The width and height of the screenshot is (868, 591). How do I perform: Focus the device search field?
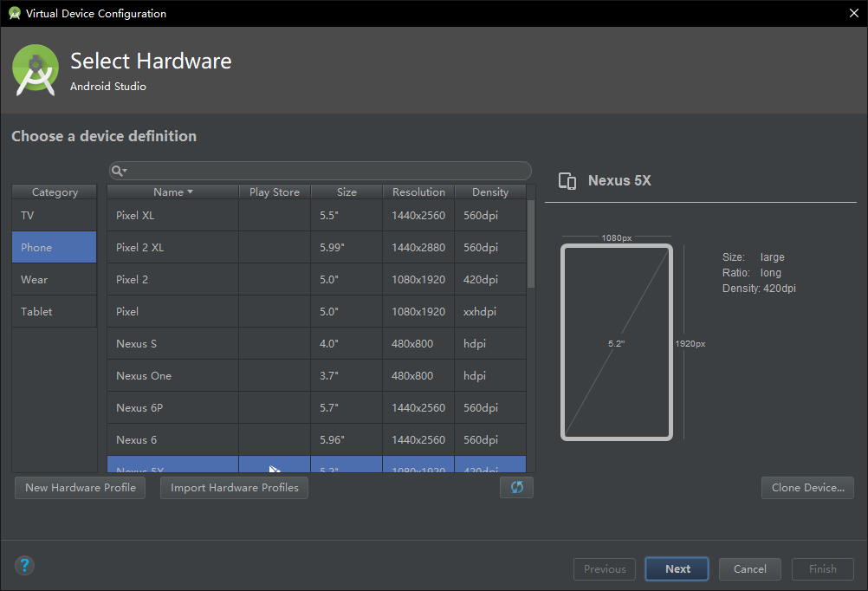(320, 171)
